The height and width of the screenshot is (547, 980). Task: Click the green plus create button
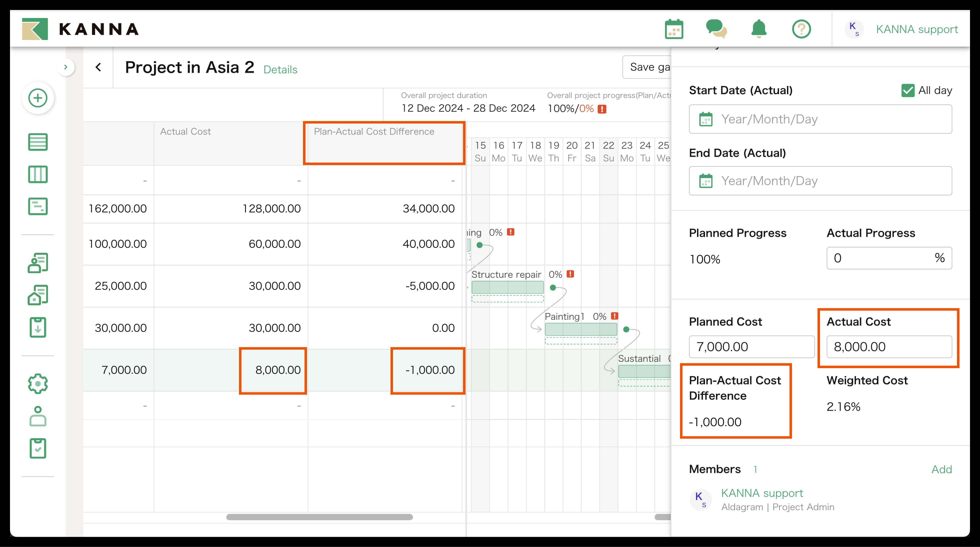pos(38,98)
